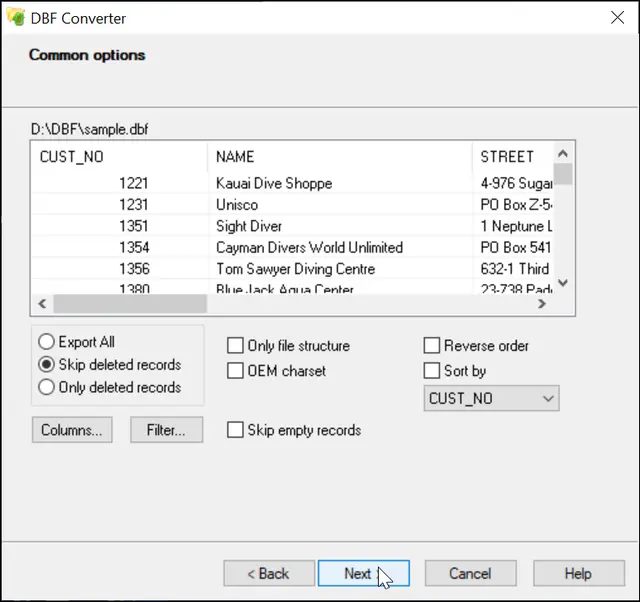
Task: Open the Columns... dialog
Action: click(x=72, y=430)
